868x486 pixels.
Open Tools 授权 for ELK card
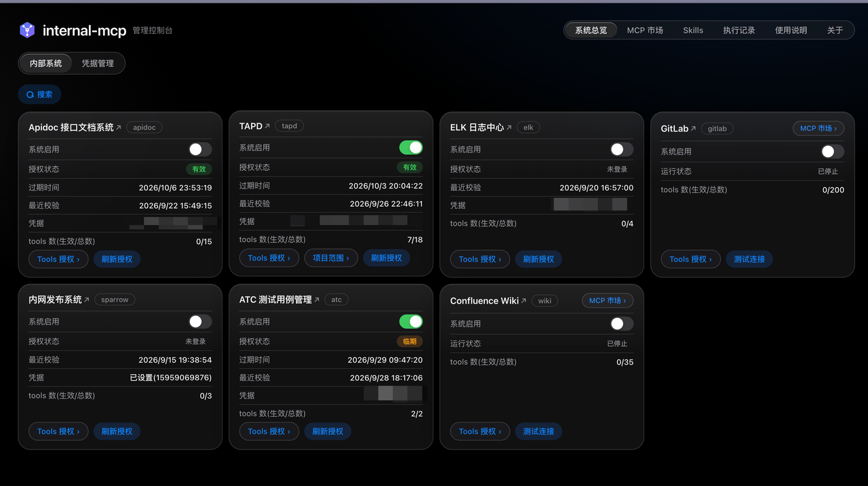(x=480, y=259)
